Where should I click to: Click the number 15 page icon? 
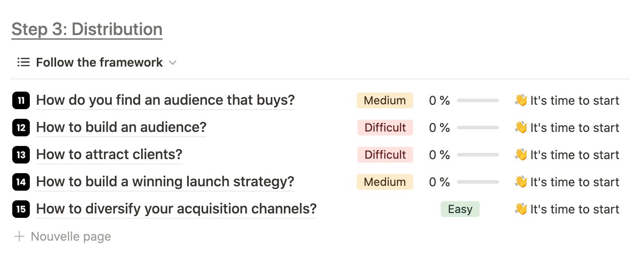tap(21, 209)
